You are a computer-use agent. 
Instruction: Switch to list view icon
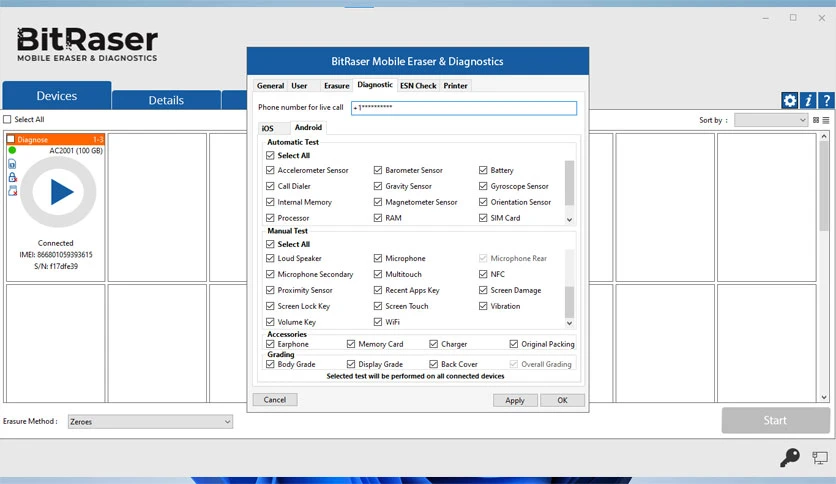(826, 120)
